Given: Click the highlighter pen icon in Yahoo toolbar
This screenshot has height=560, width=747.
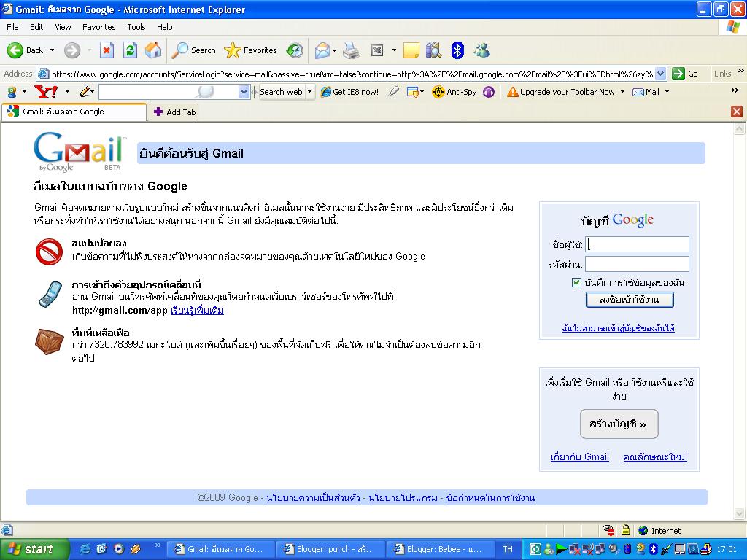Looking at the screenshot, I should 393,91.
